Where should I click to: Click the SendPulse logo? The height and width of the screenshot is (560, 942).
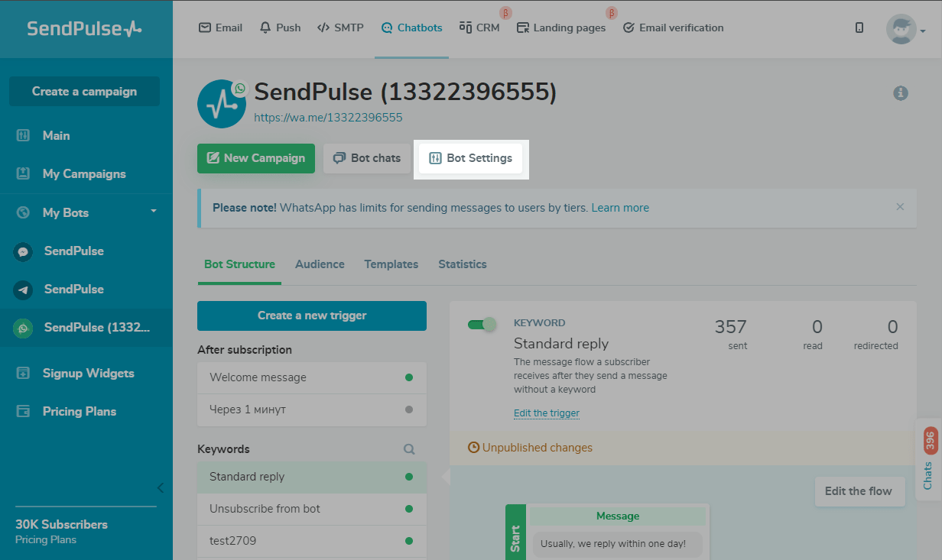coord(84,28)
